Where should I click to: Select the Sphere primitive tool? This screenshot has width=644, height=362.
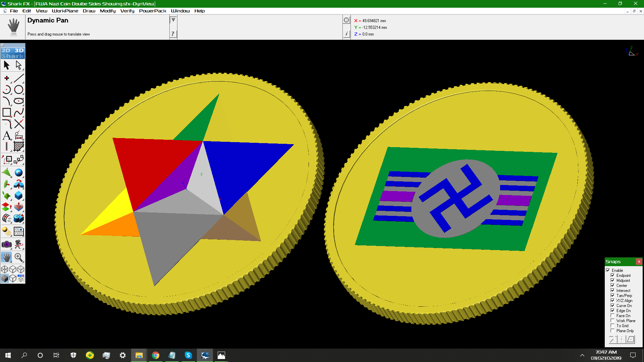point(19,173)
